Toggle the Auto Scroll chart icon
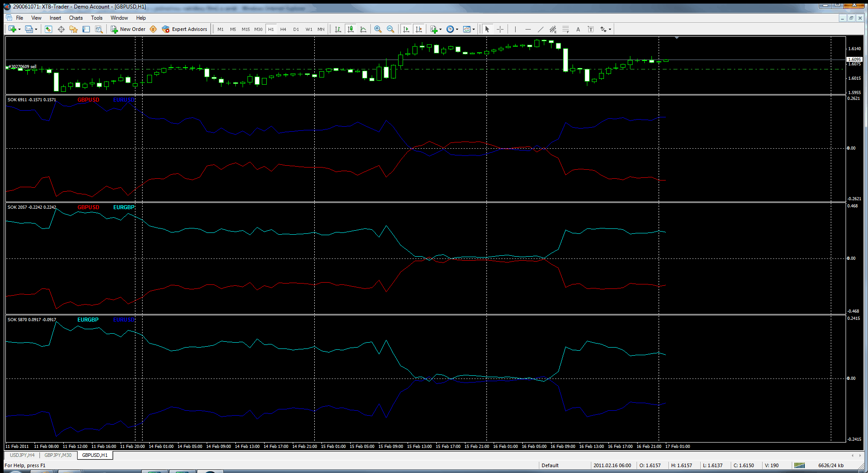 point(406,29)
